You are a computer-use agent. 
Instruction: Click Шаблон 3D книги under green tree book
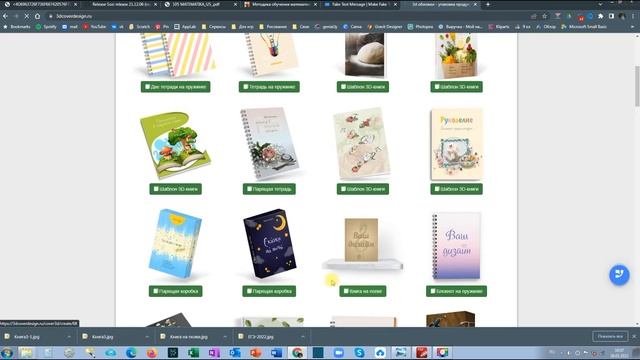point(176,189)
